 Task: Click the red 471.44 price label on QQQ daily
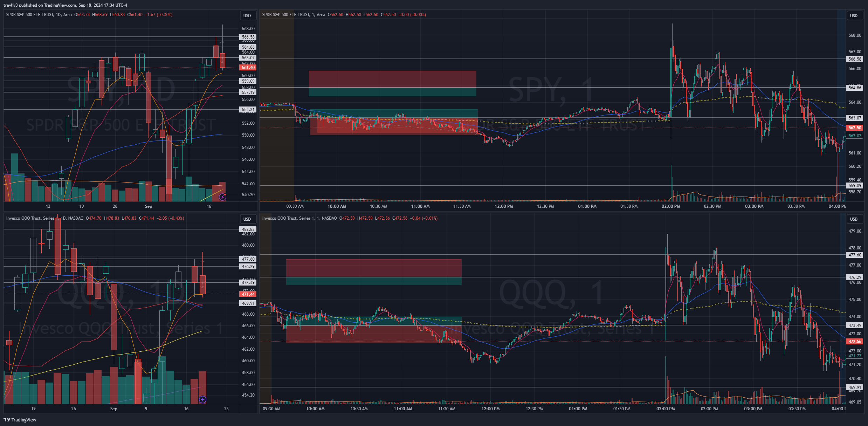248,294
